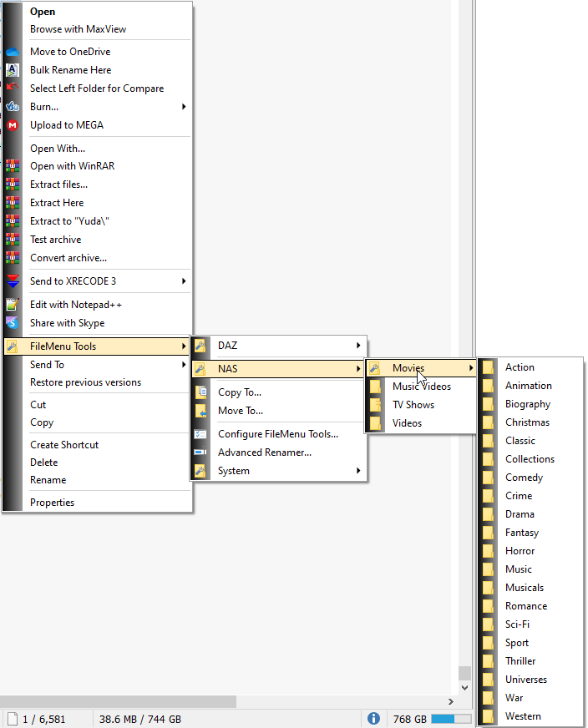Click the Notepad++ icon
The image size is (588, 728).
click(13, 305)
